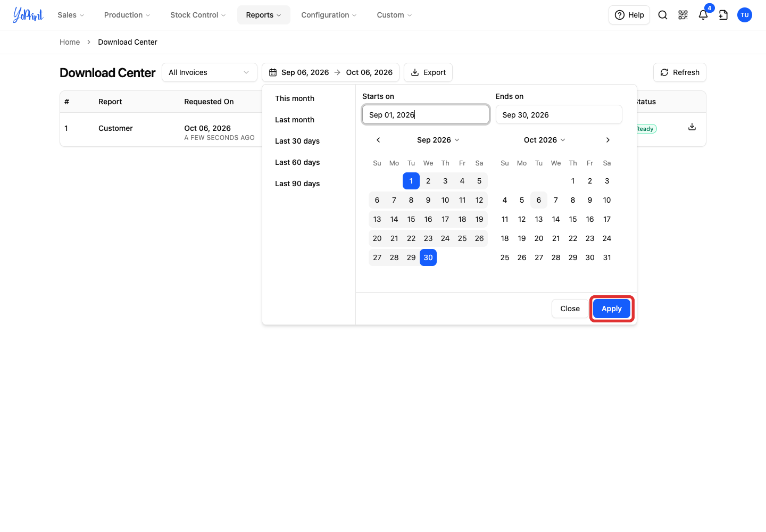Viewport: 766px width, 532px height.
Task: Select the Last 90 days preset
Action: tap(297, 184)
